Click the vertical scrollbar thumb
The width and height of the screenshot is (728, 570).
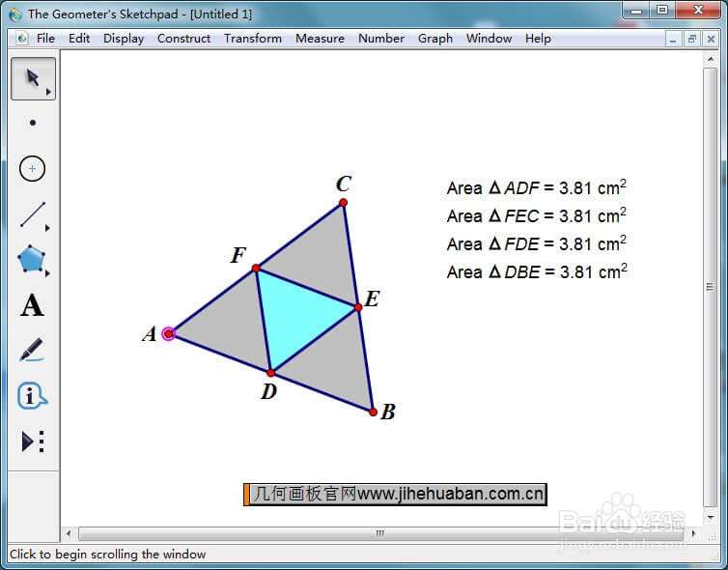pos(710,287)
